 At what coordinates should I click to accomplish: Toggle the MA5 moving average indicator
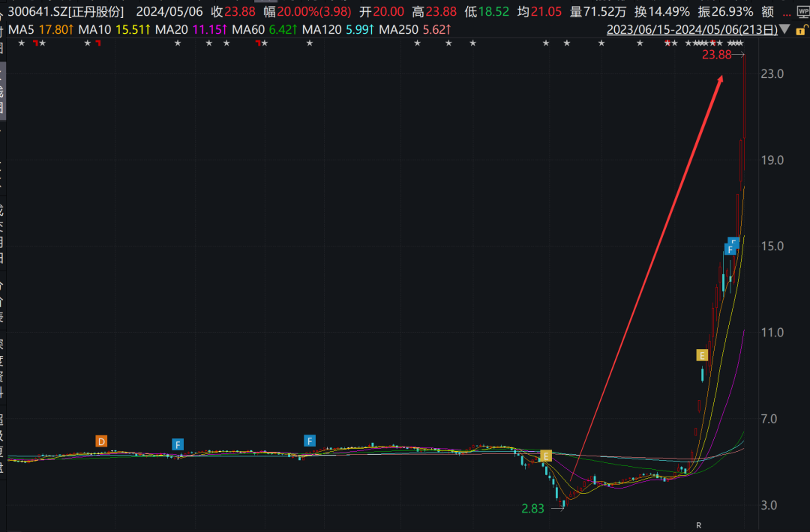point(40,29)
